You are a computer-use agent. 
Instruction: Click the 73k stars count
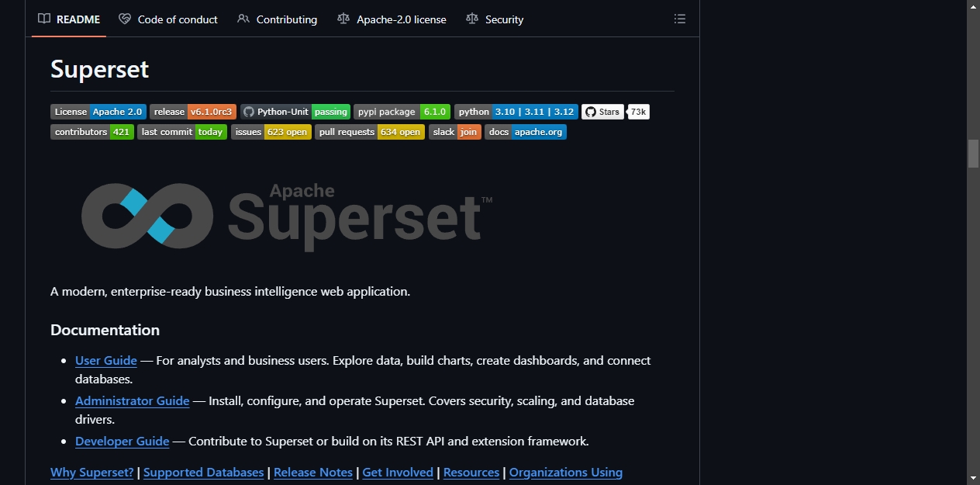point(638,112)
